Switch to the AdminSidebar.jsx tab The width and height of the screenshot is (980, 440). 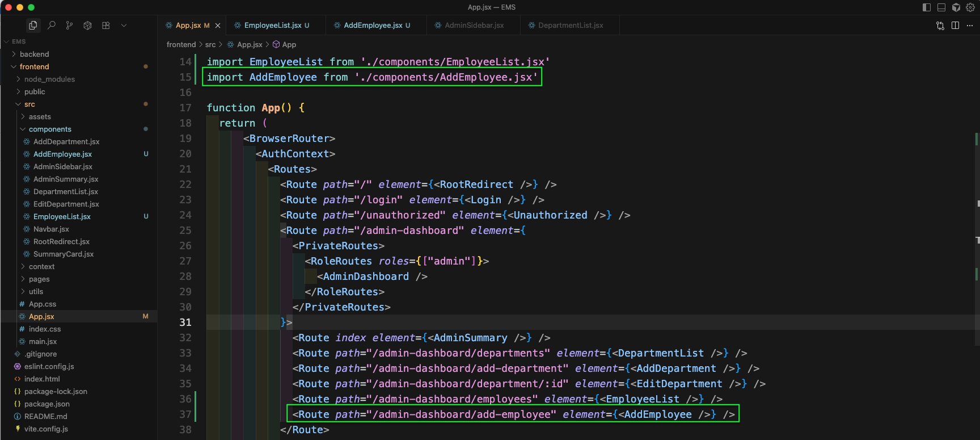pyautogui.click(x=474, y=25)
